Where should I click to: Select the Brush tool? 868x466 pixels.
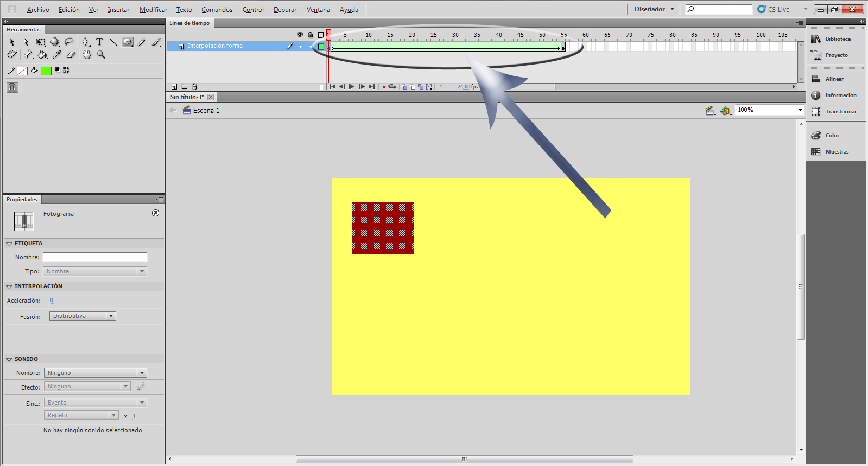156,42
